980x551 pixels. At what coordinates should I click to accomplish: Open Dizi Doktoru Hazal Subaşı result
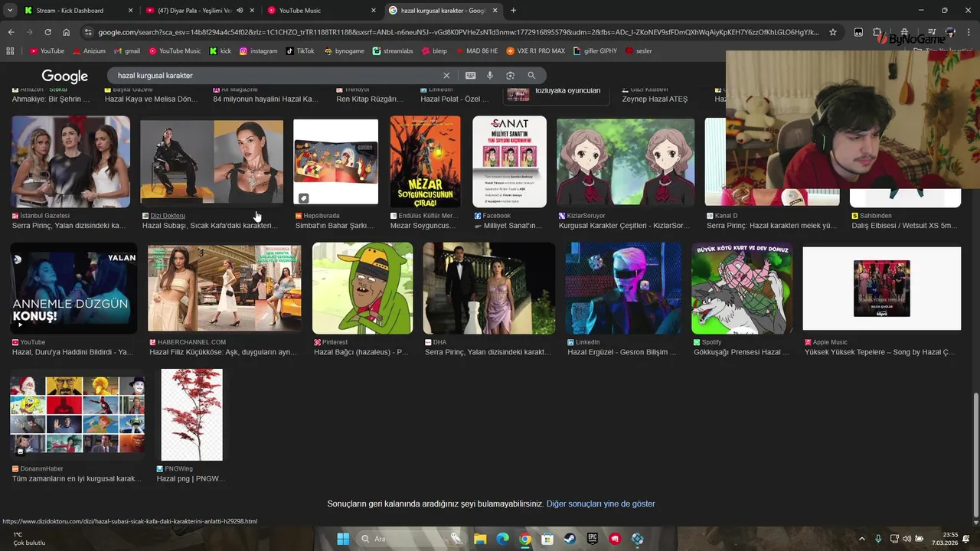[211, 161]
